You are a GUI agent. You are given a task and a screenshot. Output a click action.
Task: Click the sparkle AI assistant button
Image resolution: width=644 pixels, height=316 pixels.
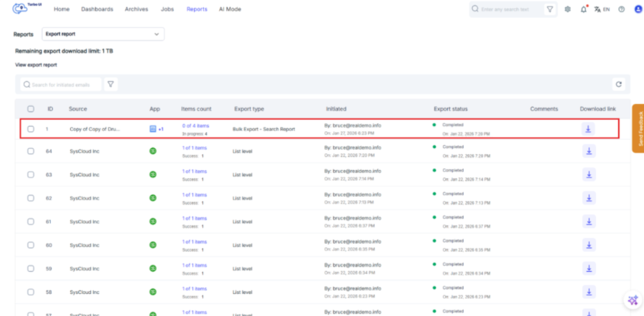[x=632, y=300]
